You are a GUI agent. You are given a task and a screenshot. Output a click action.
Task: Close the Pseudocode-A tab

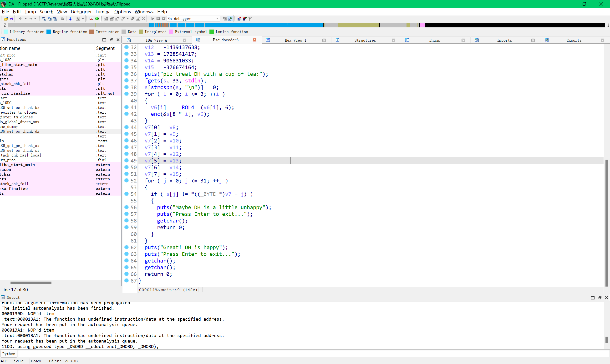[x=254, y=40]
